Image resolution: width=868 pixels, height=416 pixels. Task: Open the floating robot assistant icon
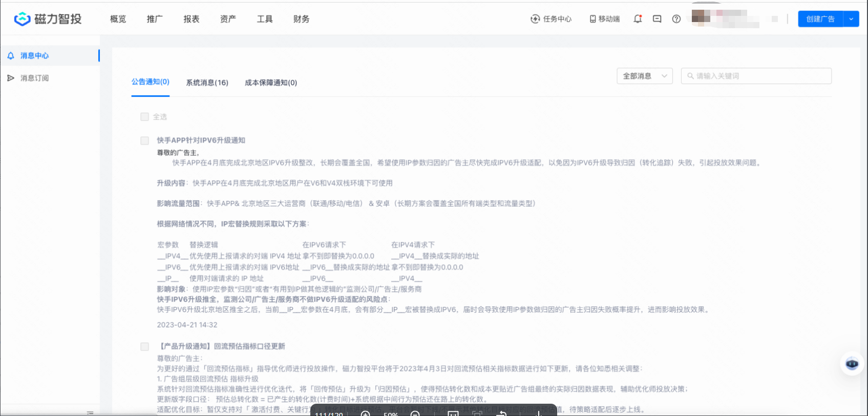pos(852,364)
